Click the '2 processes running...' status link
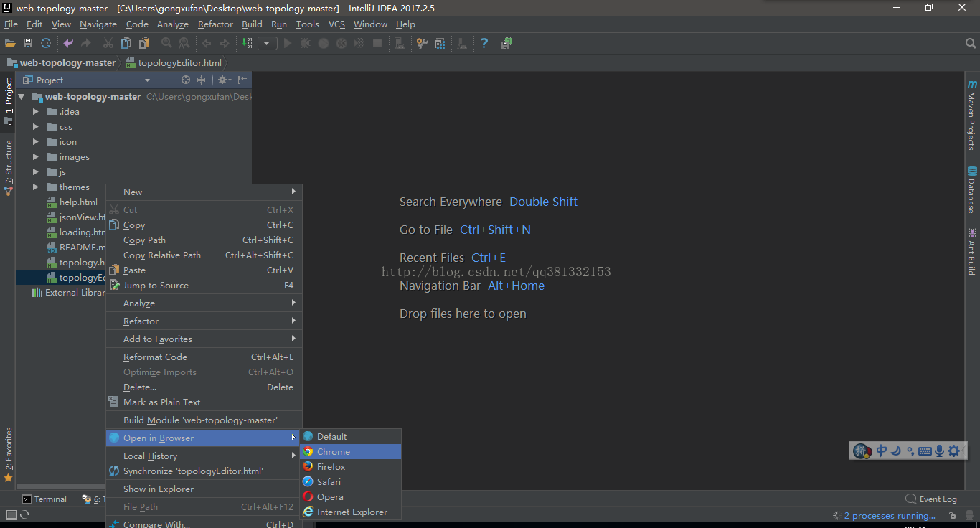The image size is (980, 528). point(889,516)
